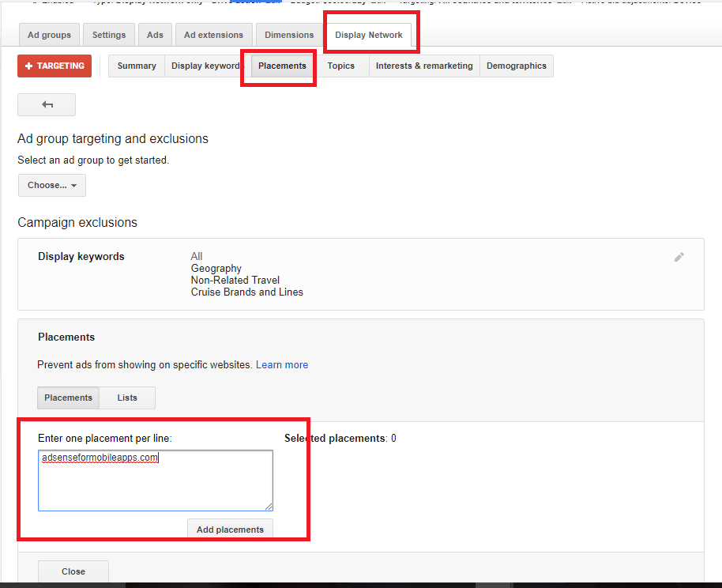Click the red TARGETING button
Screen dimensions: 722x588
click(x=55, y=66)
